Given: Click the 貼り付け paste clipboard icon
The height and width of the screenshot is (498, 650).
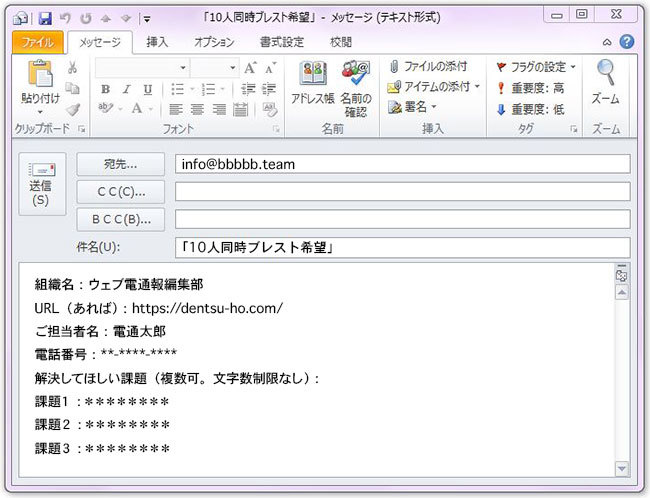Looking at the screenshot, I should point(40,75).
